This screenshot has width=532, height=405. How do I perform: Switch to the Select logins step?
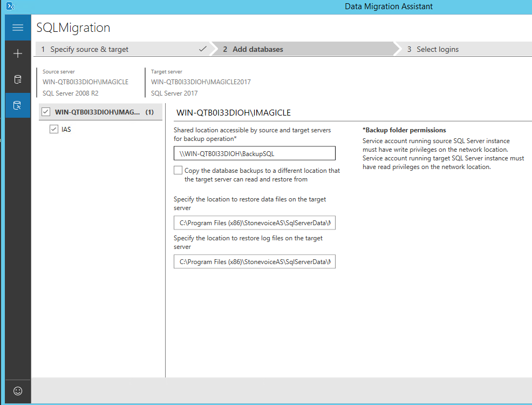438,49
